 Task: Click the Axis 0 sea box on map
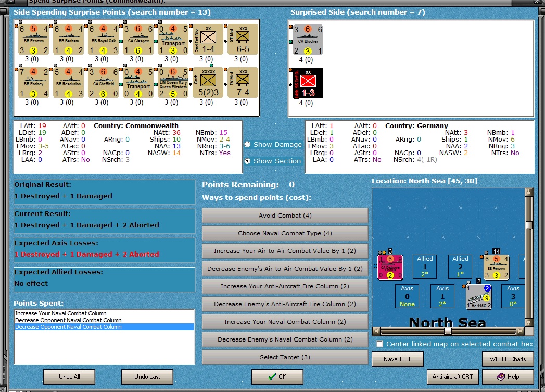[x=407, y=296]
